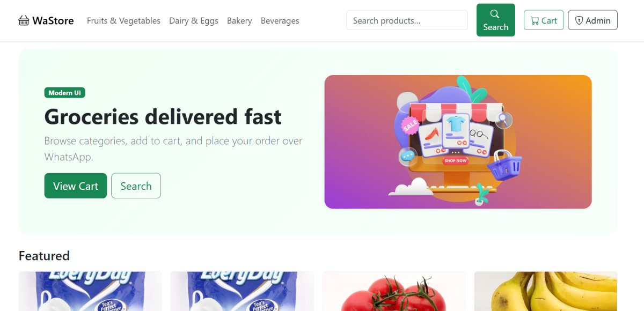Image resolution: width=644 pixels, height=311 pixels.
Task: Open the Admin panel
Action: tap(592, 20)
